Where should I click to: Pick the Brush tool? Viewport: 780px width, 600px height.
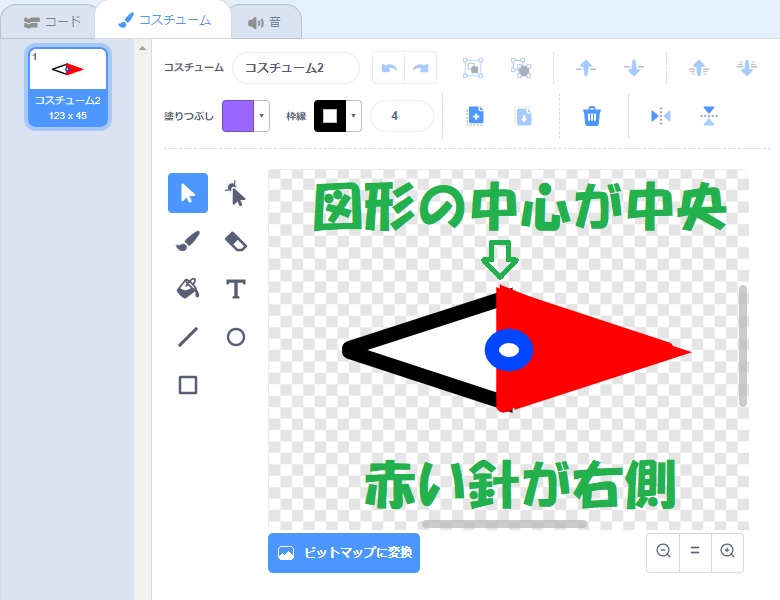click(x=188, y=241)
